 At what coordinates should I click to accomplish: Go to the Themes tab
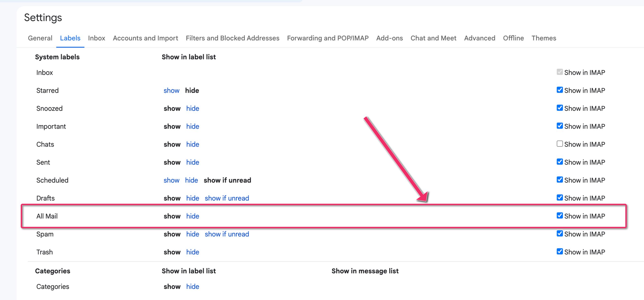coord(544,38)
